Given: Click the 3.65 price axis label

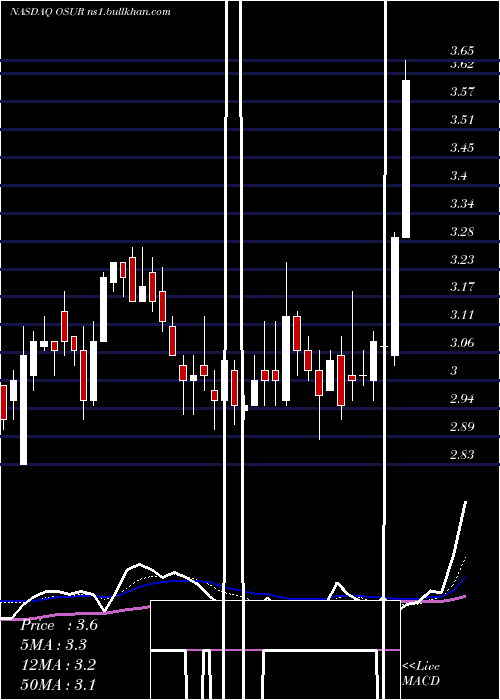Looking at the screenshot, I should tap(462, 50).
